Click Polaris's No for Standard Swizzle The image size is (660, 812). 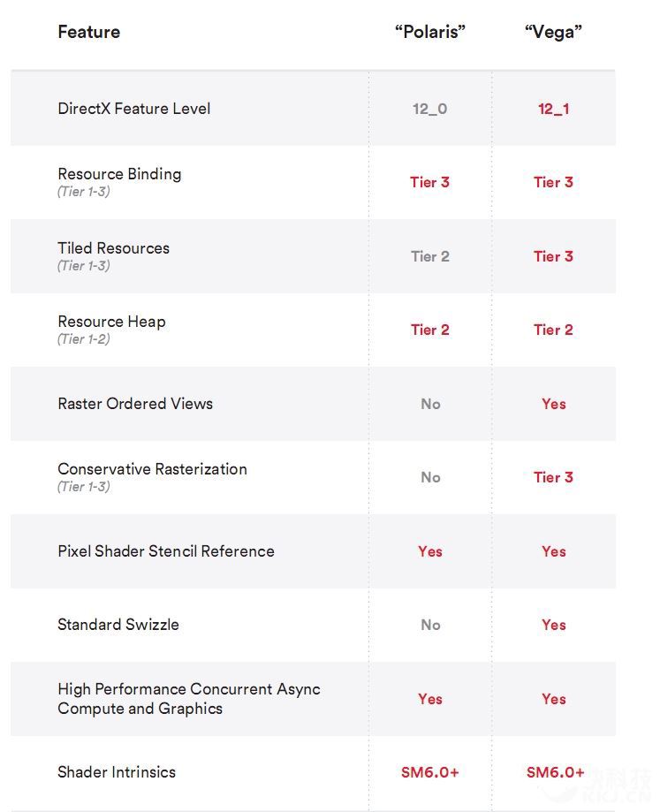point(429,625)
